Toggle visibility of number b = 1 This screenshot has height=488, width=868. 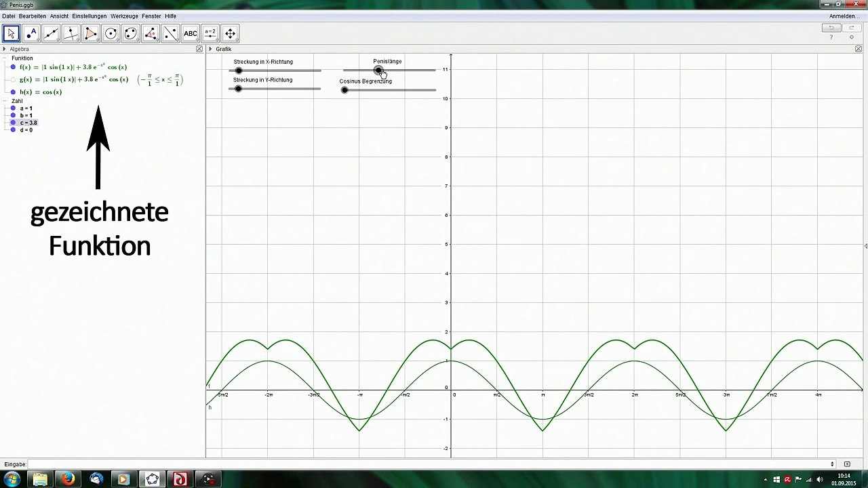[x=13, y=115]
